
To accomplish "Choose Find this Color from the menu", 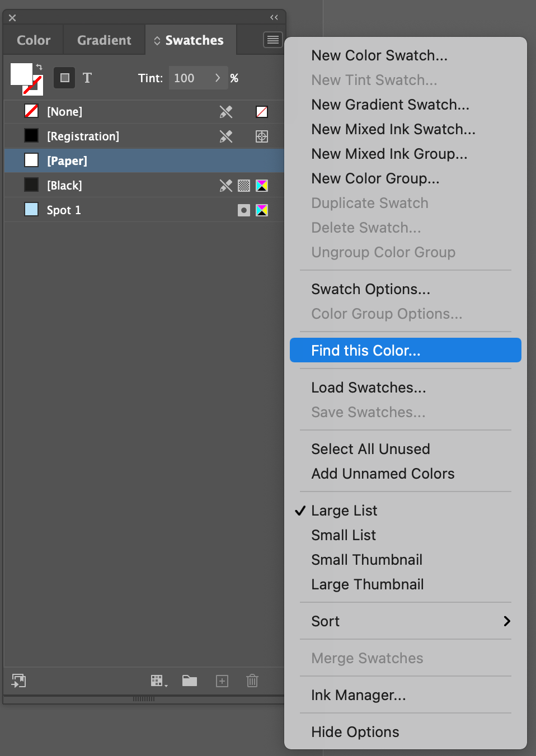I will (x=365, y=350).
